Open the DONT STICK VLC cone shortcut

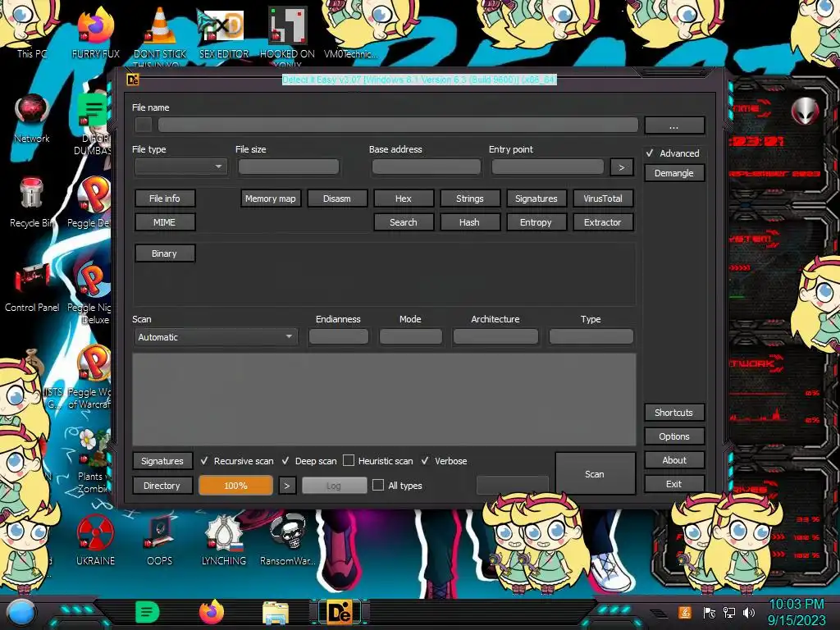coord(160,32)
